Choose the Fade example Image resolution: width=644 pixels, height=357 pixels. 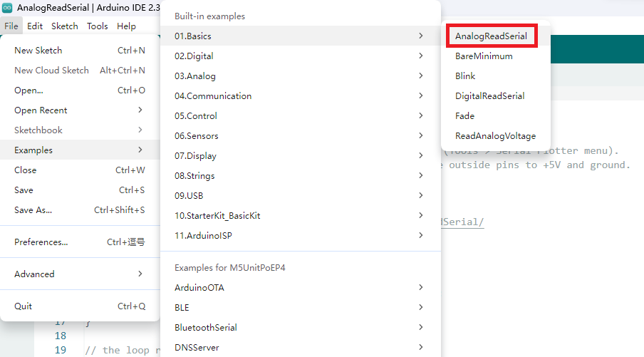[464, 116]
